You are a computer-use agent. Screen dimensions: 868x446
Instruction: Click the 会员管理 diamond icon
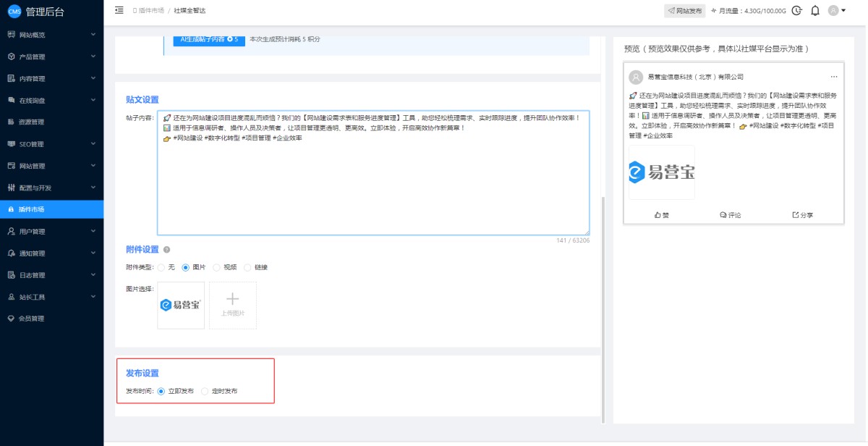tap(12, 319)
